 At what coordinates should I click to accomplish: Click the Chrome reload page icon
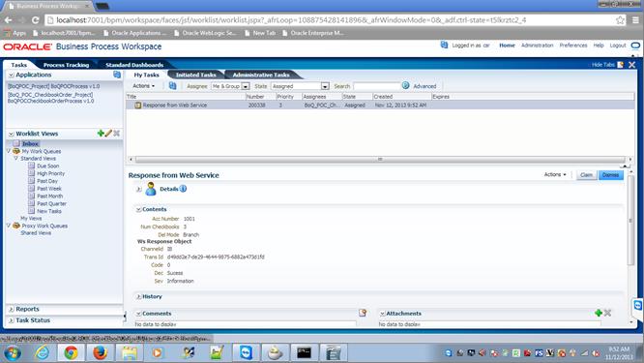(x=36, y=19)
